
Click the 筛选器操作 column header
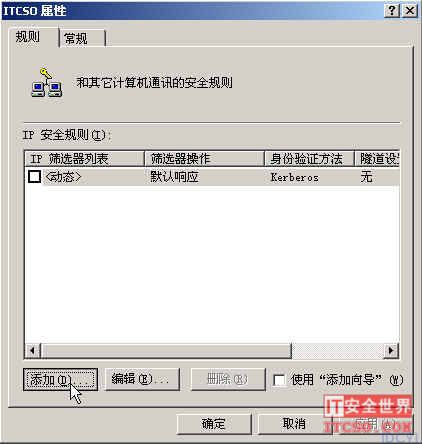click(204, 159)
